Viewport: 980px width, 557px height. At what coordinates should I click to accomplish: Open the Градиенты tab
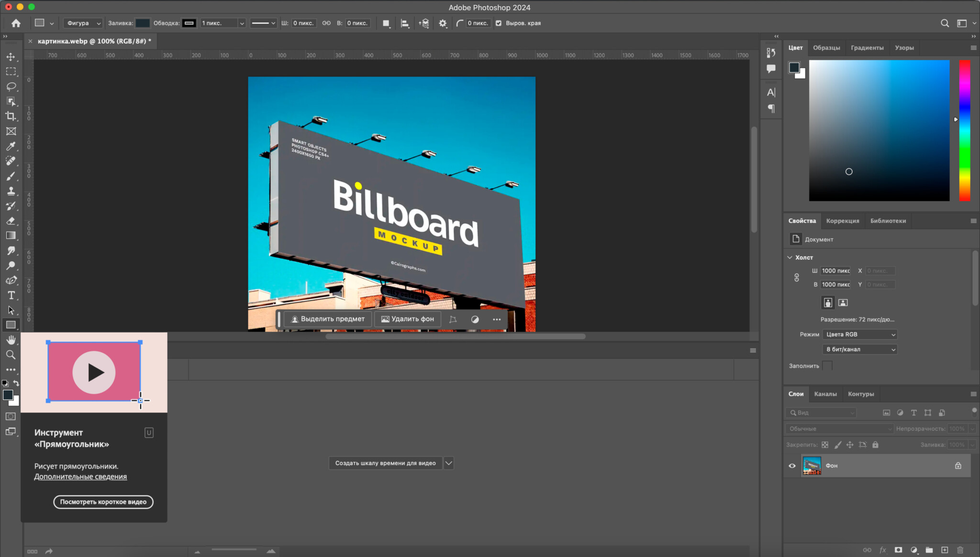pyautogui.click(x=867, y=47)
